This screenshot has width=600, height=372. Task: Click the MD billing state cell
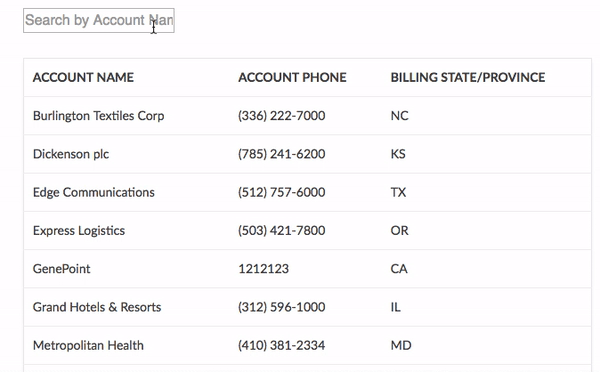(401, 345)
